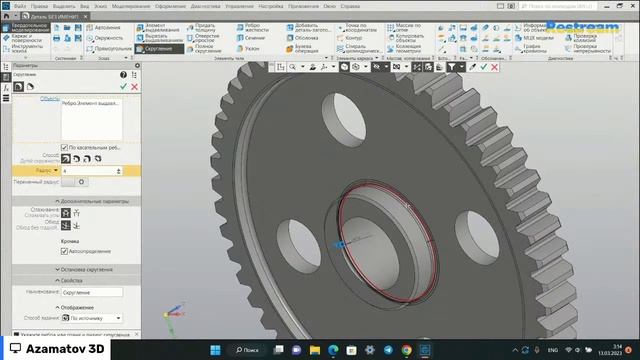Choose Элемент выдавливания tool
Screen dimensions: 640x360
(x=159, y=28)
